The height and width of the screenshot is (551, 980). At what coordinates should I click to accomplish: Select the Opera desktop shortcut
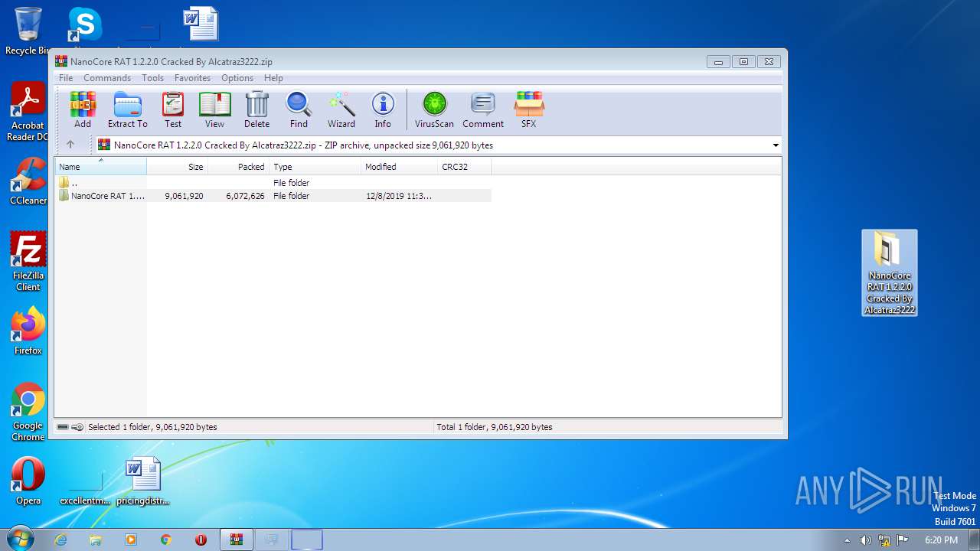tap(28, 481)
